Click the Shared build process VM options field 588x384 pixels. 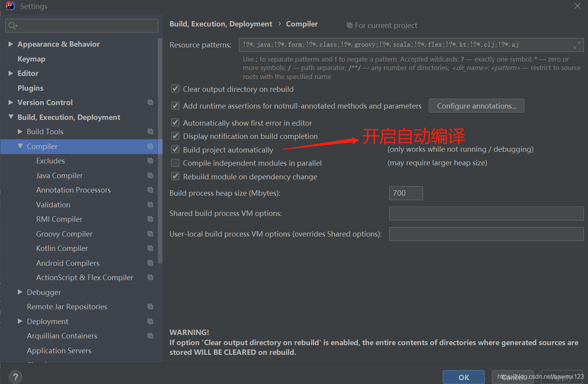(486, 214)
